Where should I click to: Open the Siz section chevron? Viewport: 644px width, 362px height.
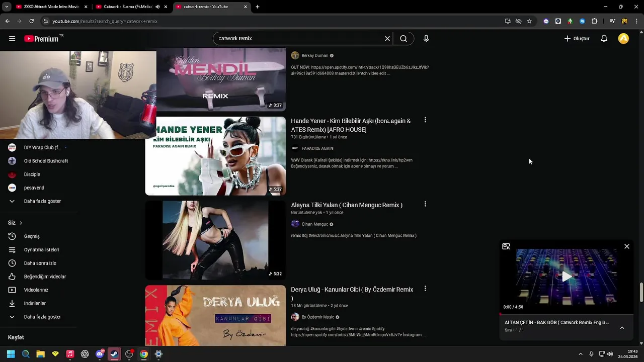coord(21,223)
